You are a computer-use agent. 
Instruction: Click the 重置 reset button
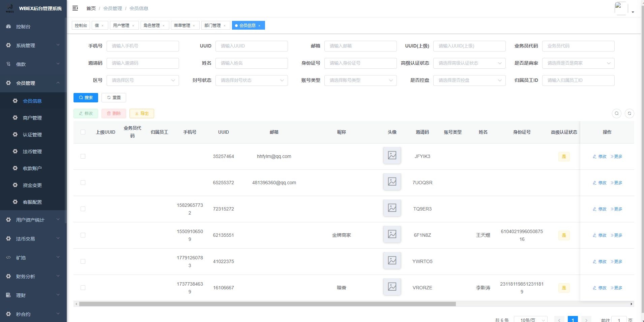(x=114, y=98)
